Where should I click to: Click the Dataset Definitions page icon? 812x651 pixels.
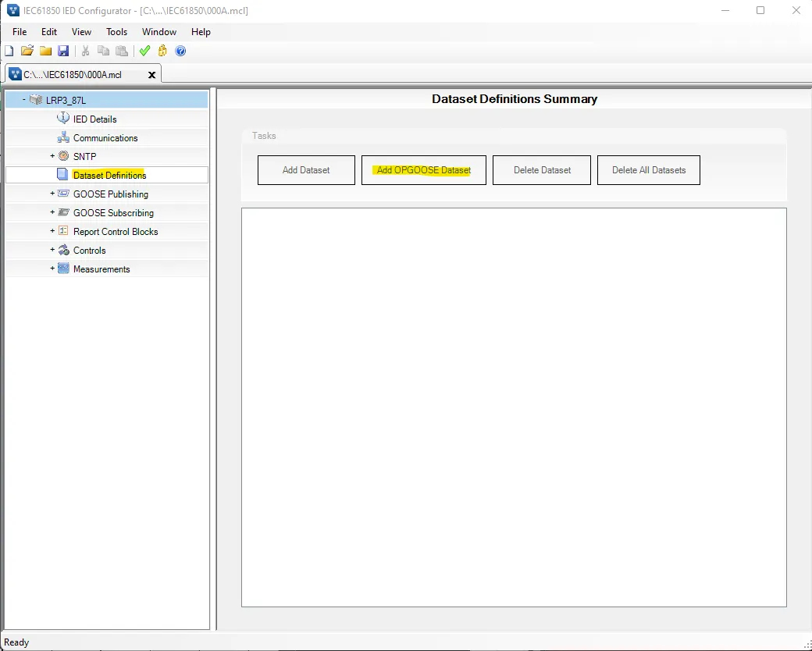click(62, 175)
